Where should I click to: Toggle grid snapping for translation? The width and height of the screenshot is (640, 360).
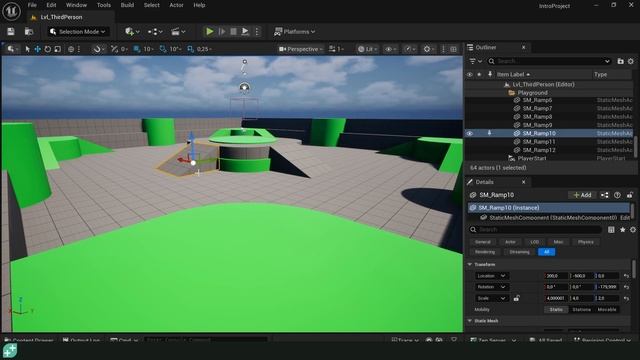click(x=137, y=49)
